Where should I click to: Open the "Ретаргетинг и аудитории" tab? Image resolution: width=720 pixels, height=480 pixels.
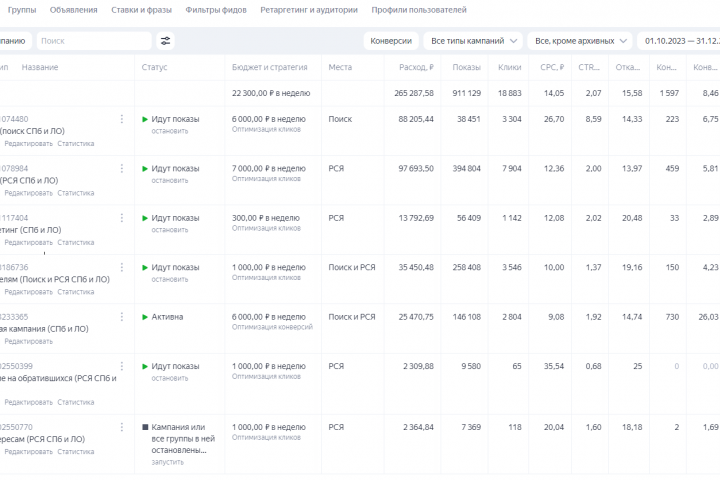tap(308, 10)
